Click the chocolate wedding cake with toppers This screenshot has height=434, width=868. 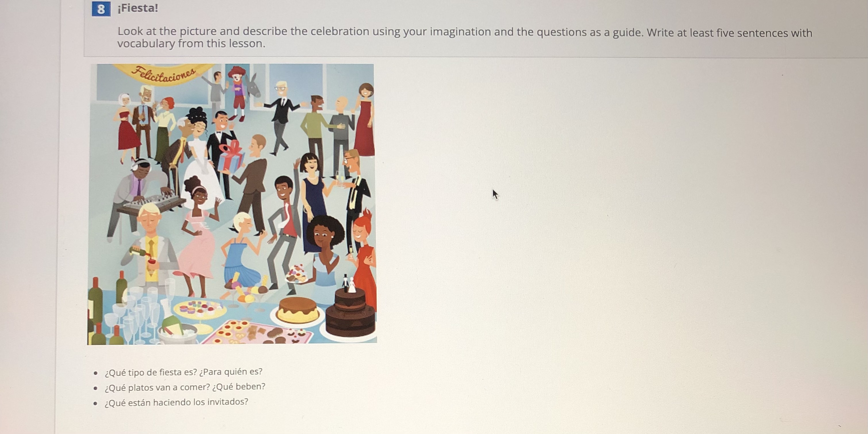[351, 309]
